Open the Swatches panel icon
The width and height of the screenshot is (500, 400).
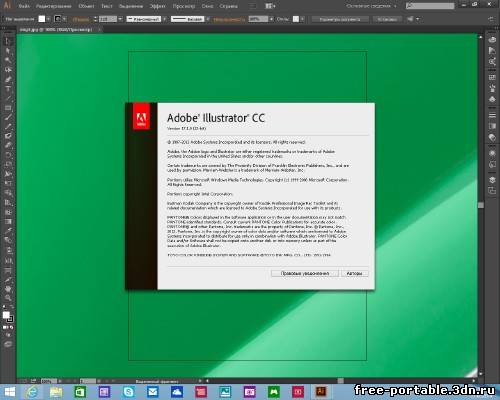(x=492, y=77)
